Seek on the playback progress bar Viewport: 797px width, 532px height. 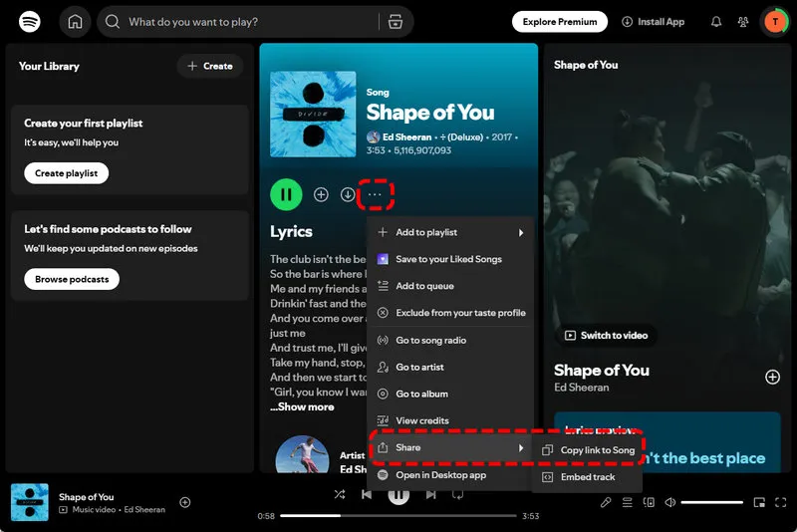(398, 516)
